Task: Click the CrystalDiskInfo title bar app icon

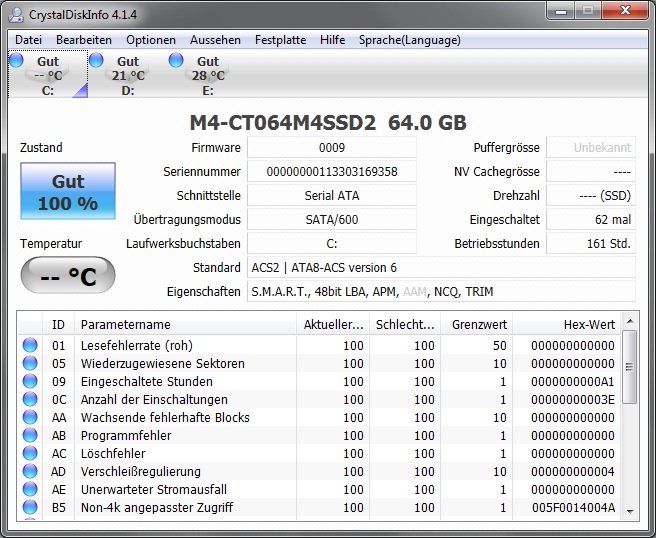Action: (17, 15)
